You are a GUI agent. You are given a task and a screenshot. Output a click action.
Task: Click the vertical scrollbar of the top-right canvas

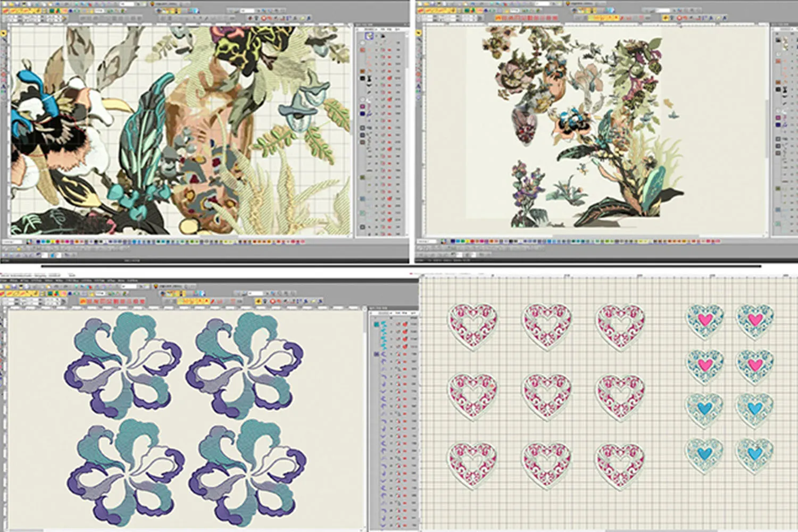coord(767,128)
